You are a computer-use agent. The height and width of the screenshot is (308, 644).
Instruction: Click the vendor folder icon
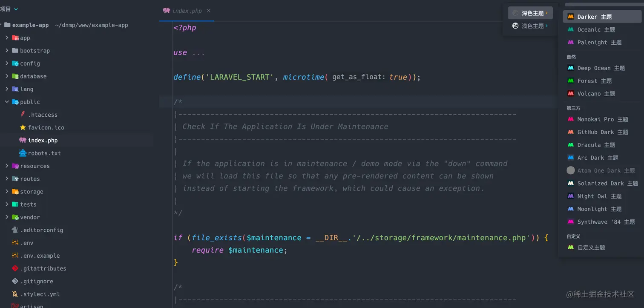point(15,217)
